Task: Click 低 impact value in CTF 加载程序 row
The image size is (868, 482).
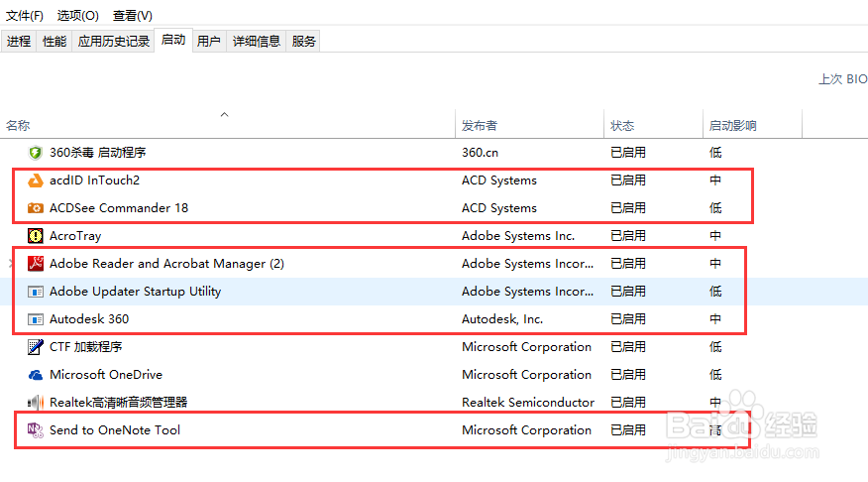Action: coord(715,347)
